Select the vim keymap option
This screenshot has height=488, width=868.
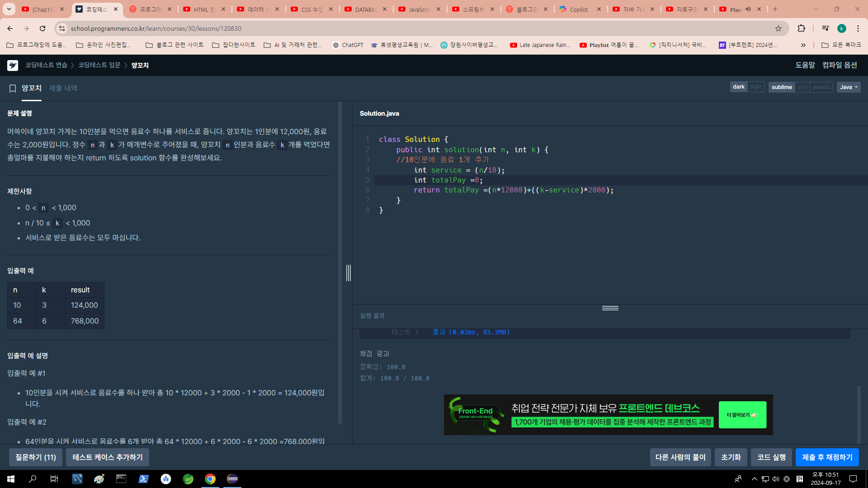802,87
